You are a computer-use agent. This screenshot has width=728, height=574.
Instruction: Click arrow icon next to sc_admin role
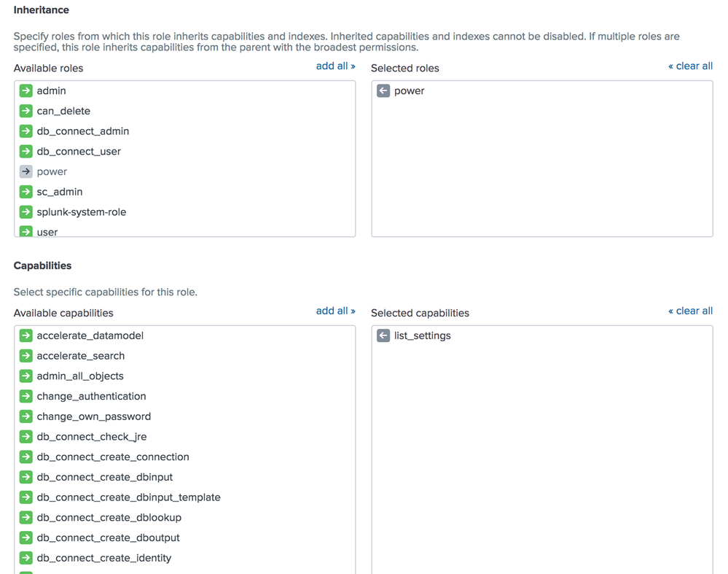point(26,192)
